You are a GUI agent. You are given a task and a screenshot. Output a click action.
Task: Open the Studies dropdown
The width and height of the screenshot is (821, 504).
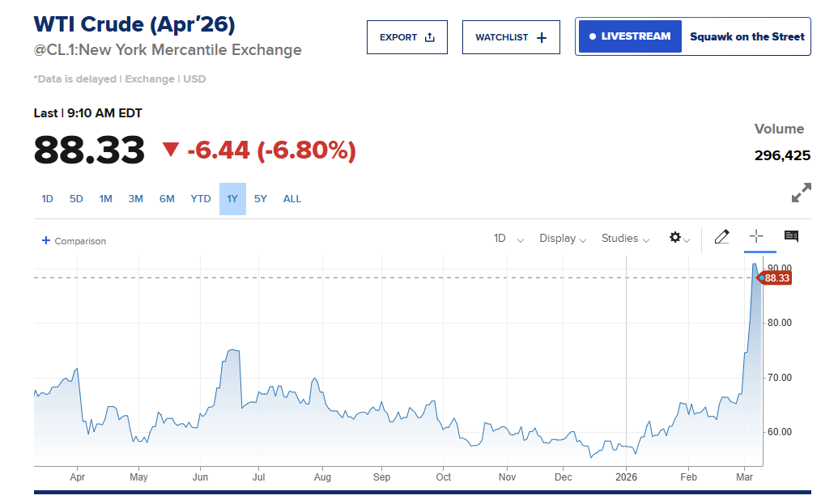click(625, 239)
